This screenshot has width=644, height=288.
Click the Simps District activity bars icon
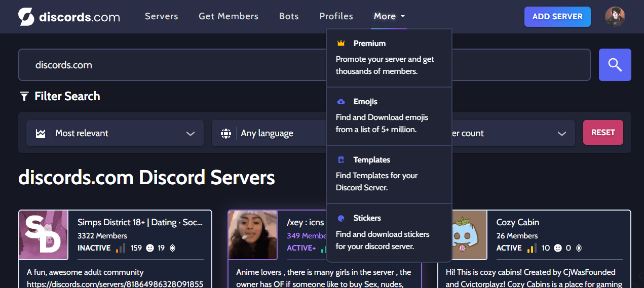click(121, 248)
